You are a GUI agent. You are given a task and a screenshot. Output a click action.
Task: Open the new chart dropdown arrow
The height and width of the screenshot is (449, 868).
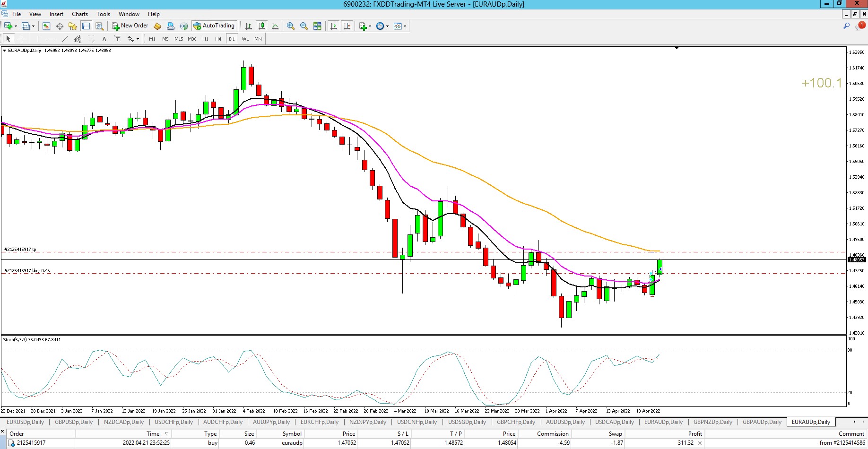16,26
